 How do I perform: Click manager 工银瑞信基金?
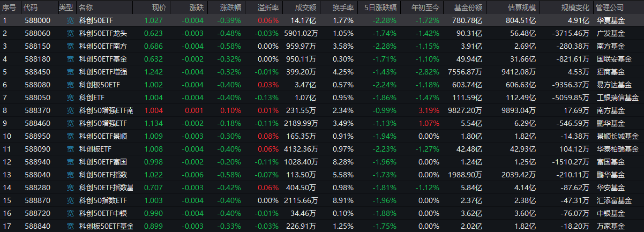click(x=617, y=98)
